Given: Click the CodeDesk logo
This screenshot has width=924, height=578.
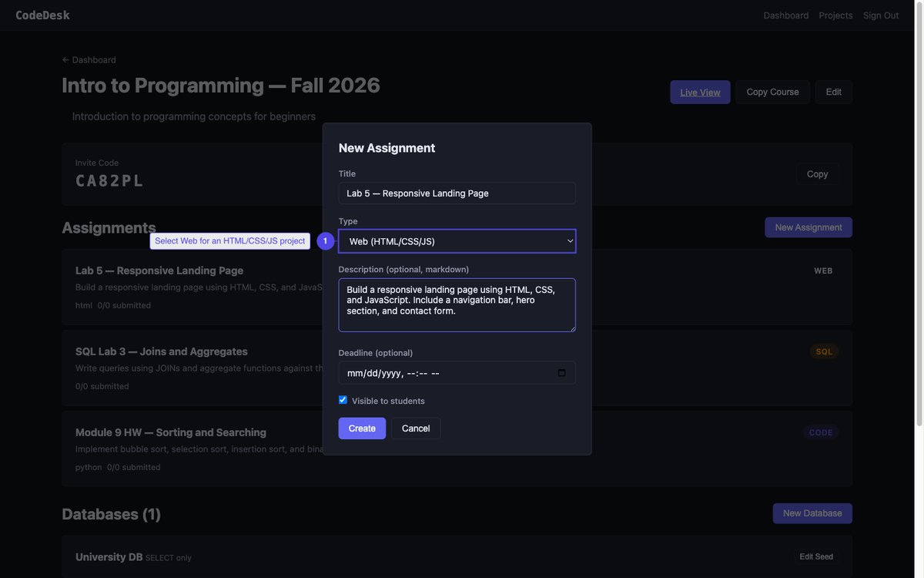Looking at the screenshot, I should tap(42, 15).
